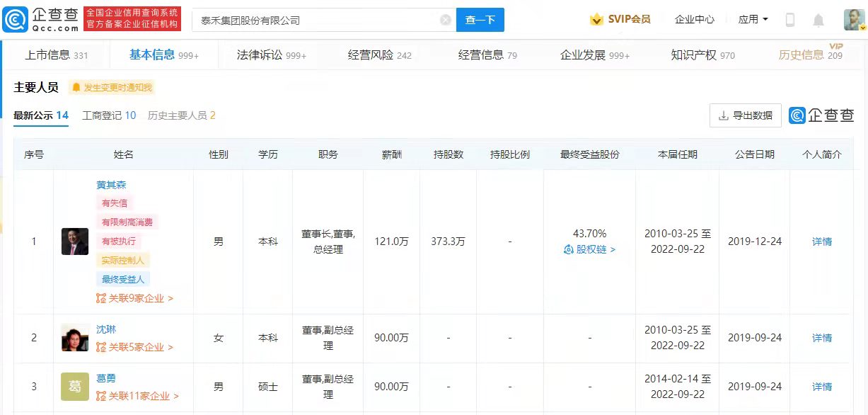Viewport: 868px width, 415px height.
Task: Click the 最终受益股份 column header
Action: (x=589, y=154)
